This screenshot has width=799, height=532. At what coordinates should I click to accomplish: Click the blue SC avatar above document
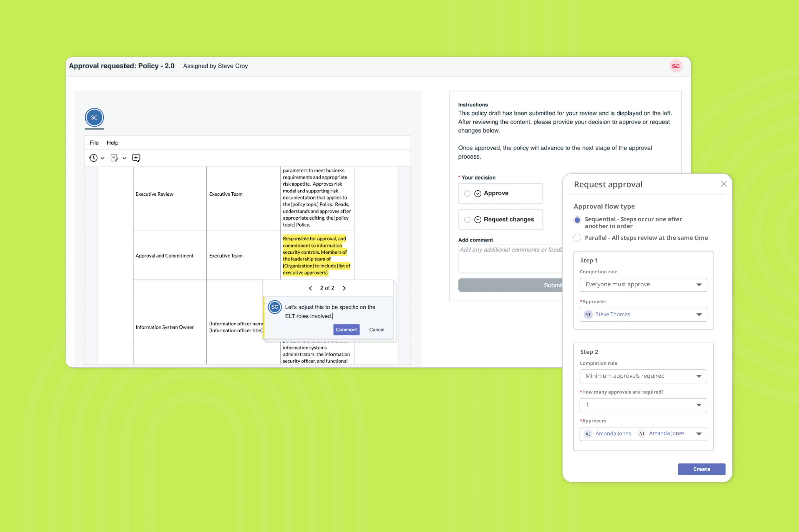click(94, 118)
